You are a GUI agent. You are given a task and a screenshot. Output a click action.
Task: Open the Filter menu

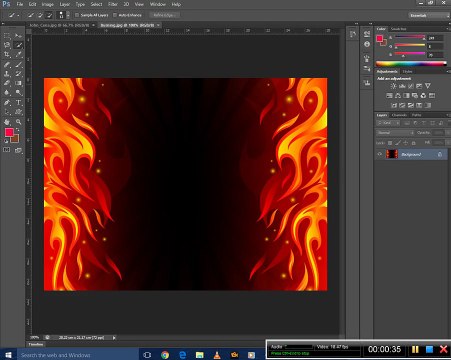click(113, 4)
